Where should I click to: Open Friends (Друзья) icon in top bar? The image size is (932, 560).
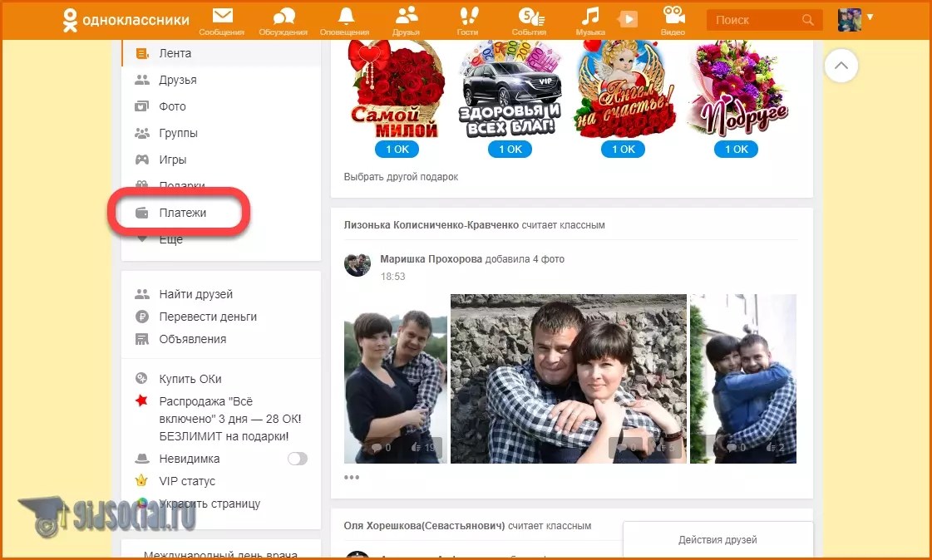[406, 18]
